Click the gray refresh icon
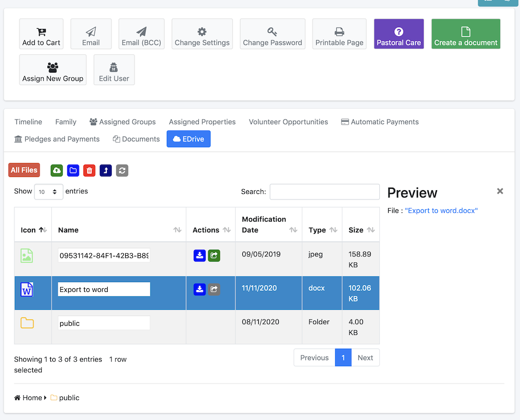520x420 pixels. [x=122, y=171]
